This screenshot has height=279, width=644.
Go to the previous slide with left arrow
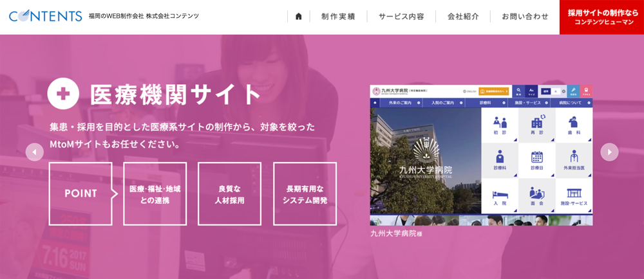click(35, 152)
